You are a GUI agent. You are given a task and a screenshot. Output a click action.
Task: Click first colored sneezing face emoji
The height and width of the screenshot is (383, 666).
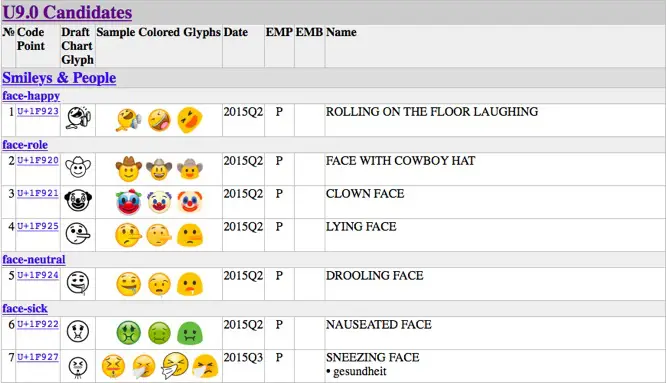113,366
